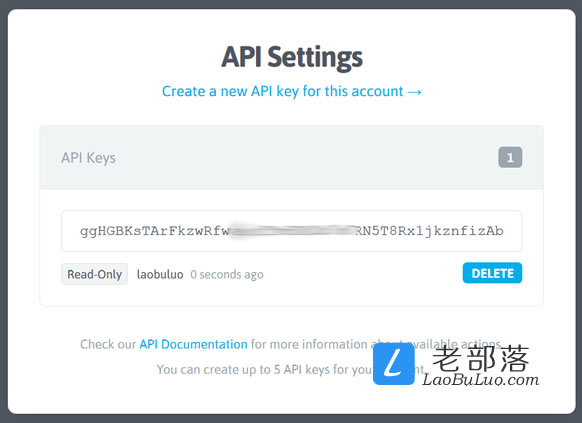Click the start of key text ggHGBKsTArFkzwRfw
Screen dimensions: 582x423
pyautogui.click(x=155, y=231)
